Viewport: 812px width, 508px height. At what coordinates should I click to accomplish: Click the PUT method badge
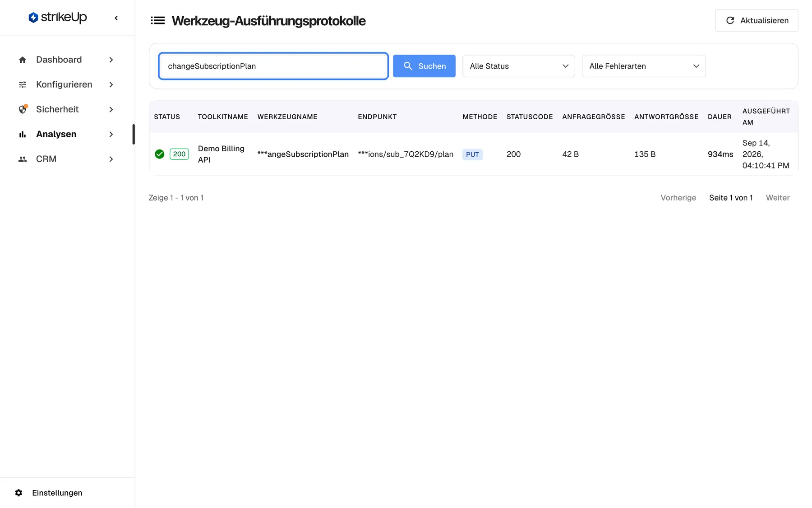(x=472, y=154)
